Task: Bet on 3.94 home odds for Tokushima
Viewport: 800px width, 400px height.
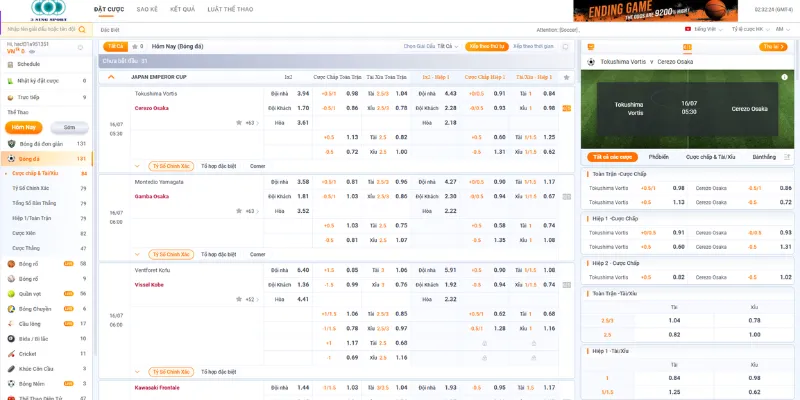Action: [303, 93]
